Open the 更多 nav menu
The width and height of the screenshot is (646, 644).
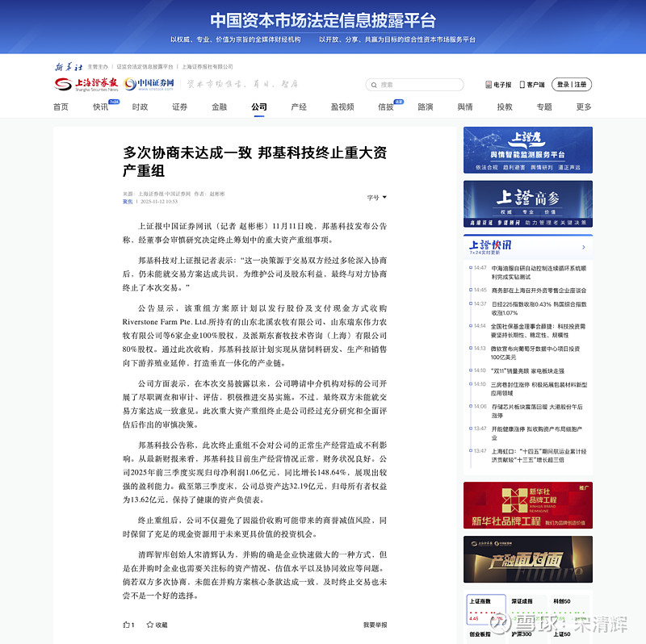point(584,107)
